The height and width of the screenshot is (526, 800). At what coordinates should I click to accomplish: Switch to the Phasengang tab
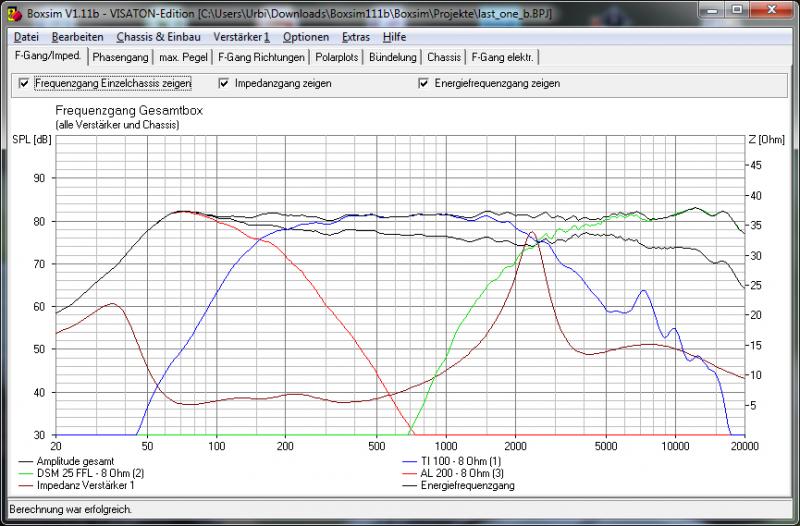(x=120, y=58)
